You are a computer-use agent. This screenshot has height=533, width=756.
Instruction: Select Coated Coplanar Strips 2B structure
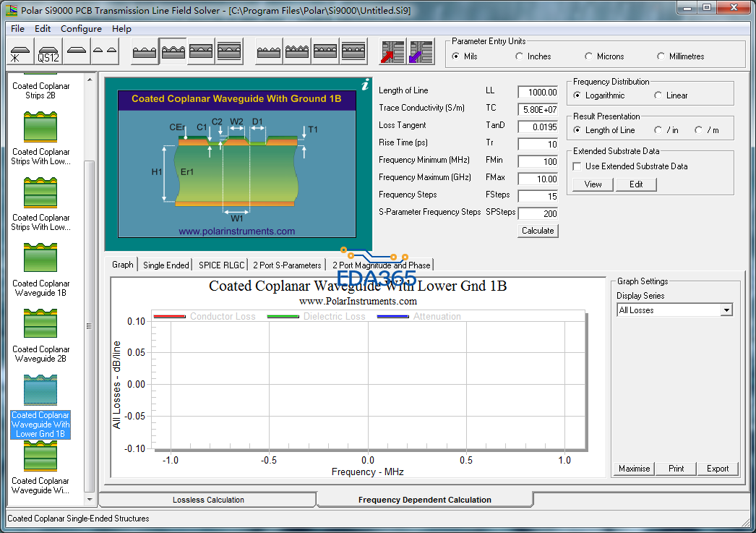click(x=40, y=90)
